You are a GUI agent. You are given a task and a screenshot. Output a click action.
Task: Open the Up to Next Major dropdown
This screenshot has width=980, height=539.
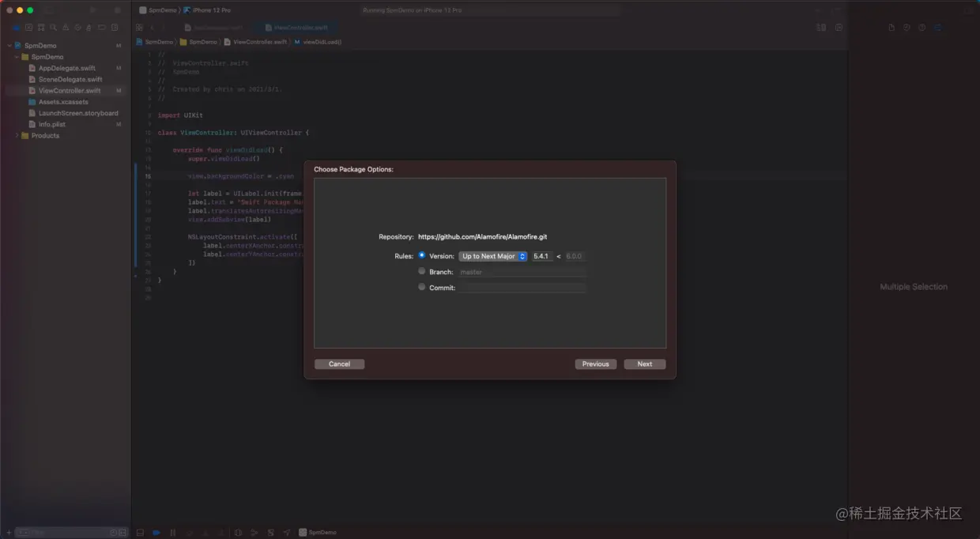(x=493, y=256)
